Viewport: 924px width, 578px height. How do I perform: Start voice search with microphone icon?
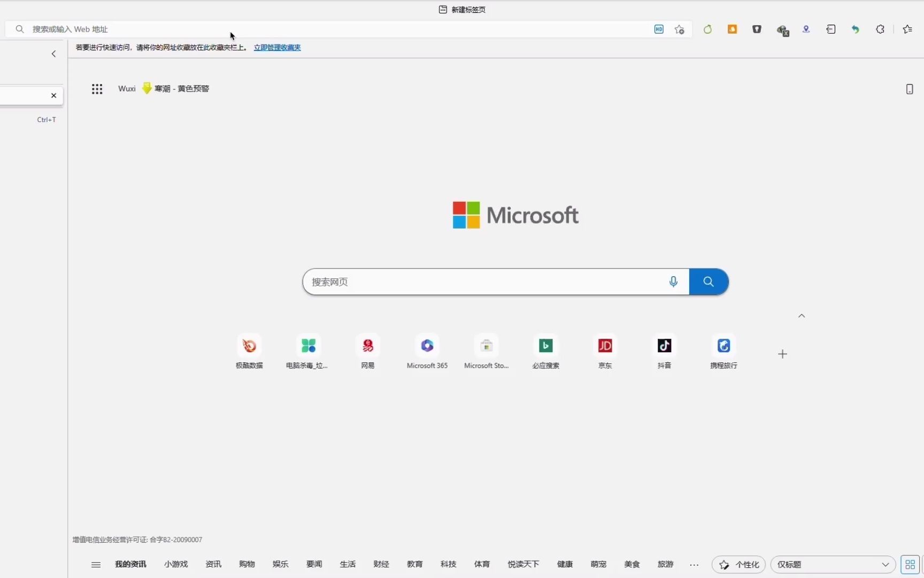(673, 282)
